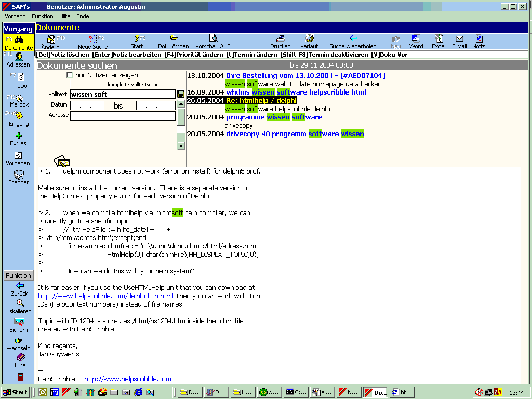Click save disk icon beside Volltext
The height and width of the screenshot is (399, 532).
(x=181, y=94)
